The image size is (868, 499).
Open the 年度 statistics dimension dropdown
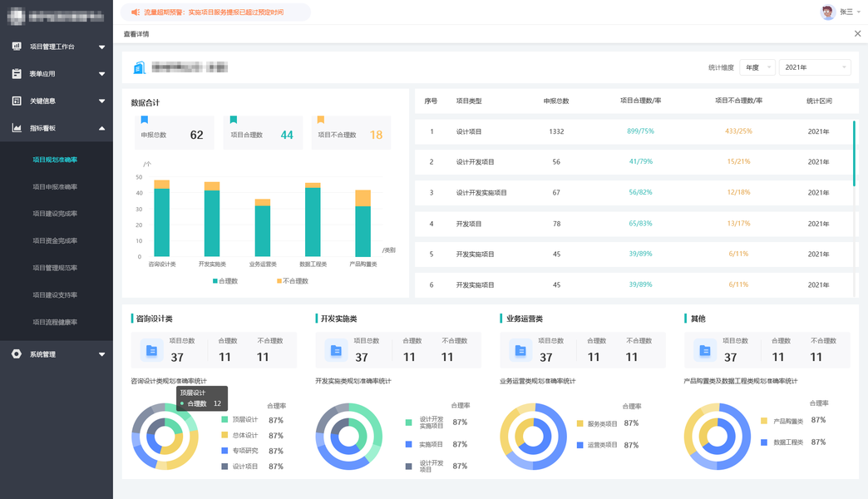click(x=758, y=67)
